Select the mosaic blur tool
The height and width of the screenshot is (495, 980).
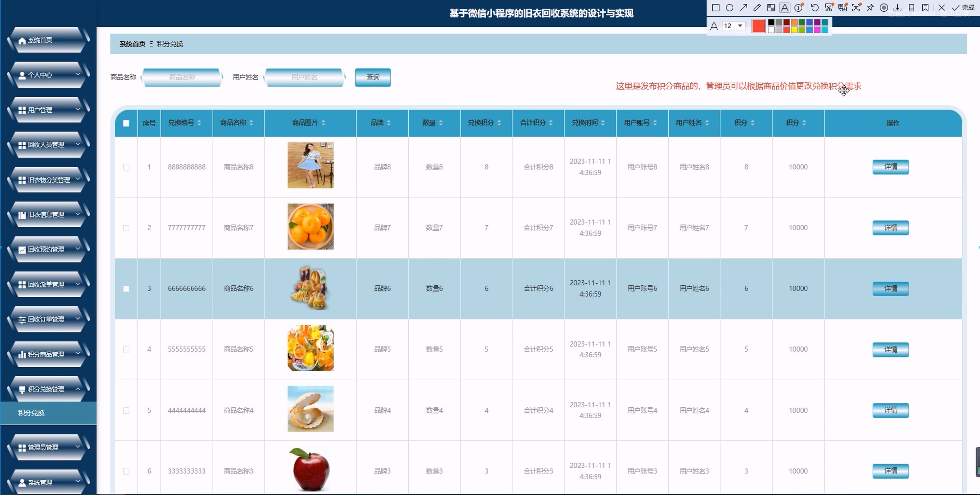(771, 8)
